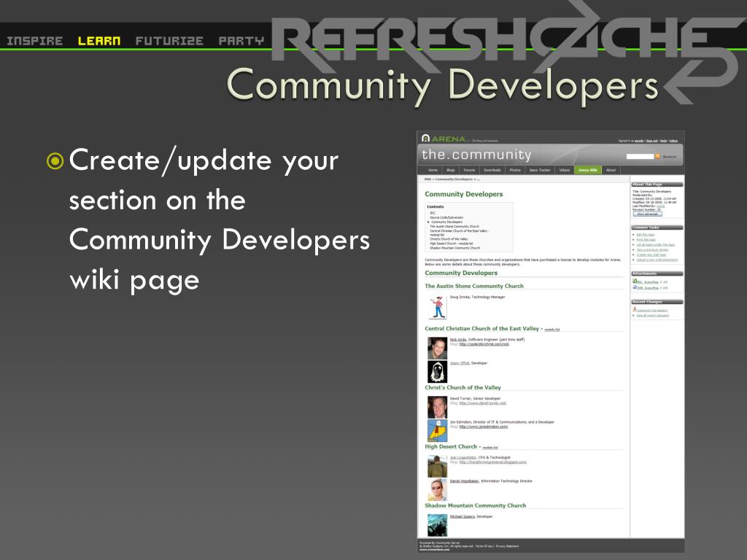Click Christ's Church of the Valley in Contents
This screenshot has width=747, height=560.
(449, 239)
